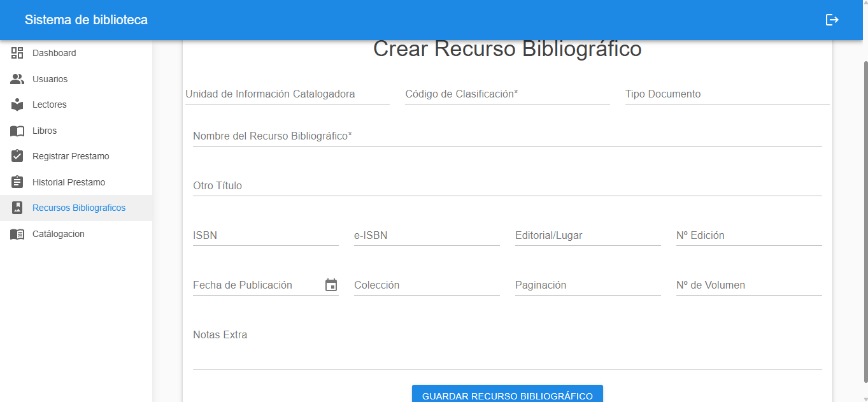Click GUARDAR RECURSO BIBLIOGRÁFICO
This screenshot has width=868, height=402.
coord(506,395)
